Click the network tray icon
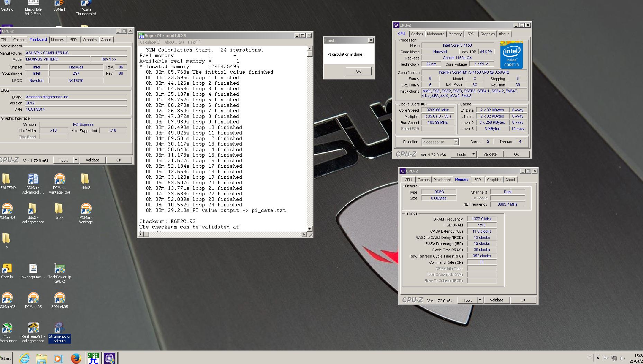This screenshot has width=643, height=364. (614, 358)
